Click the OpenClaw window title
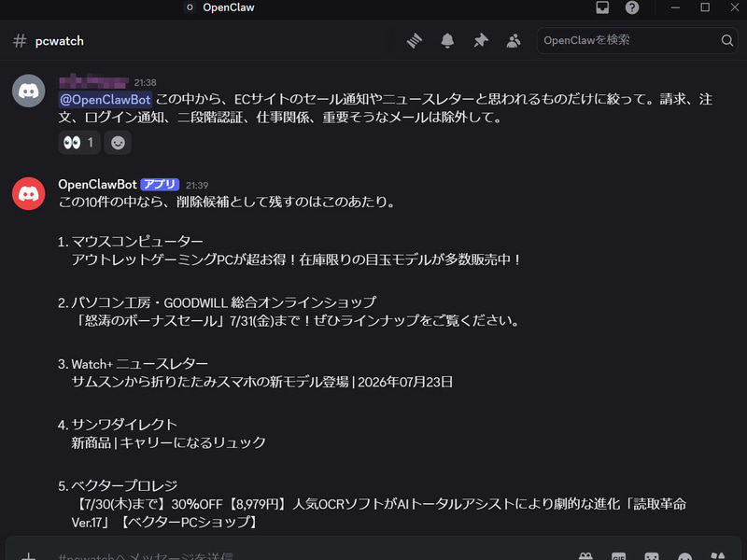 (228, 7)
